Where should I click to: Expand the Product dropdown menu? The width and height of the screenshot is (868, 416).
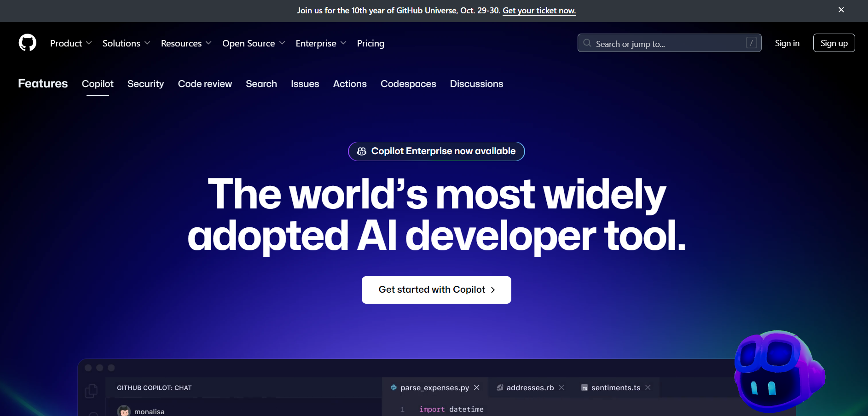(71, 43)
